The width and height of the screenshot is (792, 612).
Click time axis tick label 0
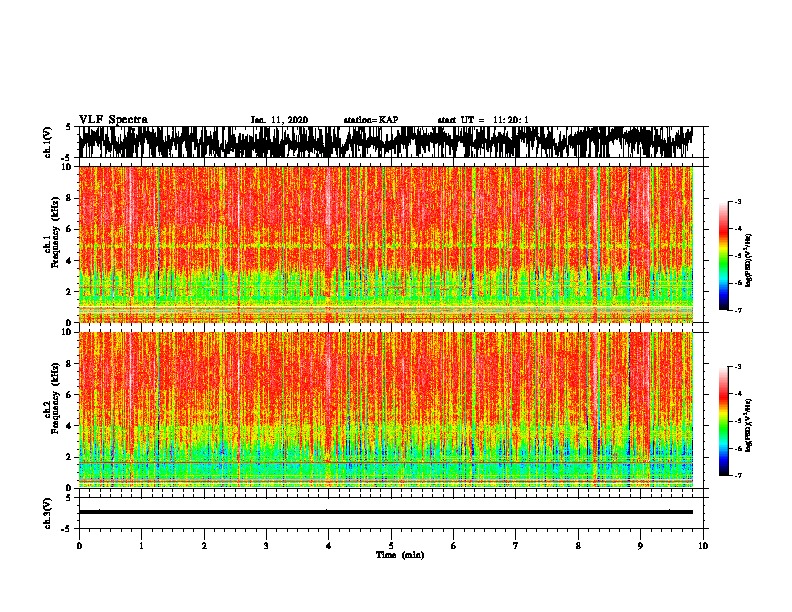[x=79, y=546]
